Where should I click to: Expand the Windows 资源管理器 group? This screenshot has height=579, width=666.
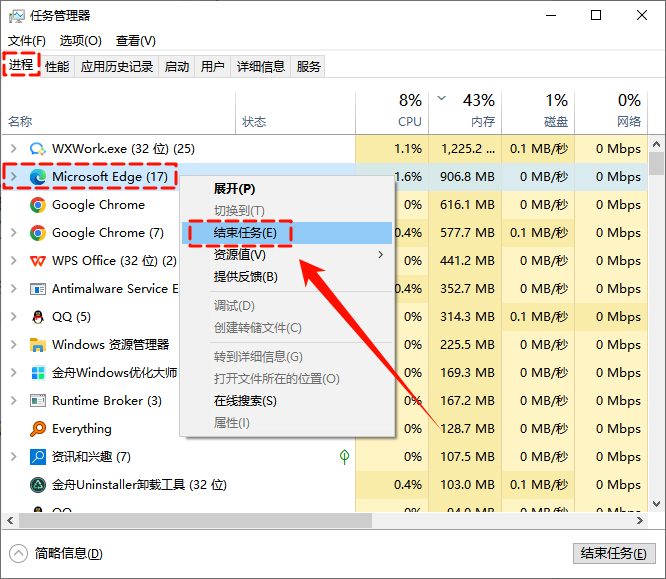pyautogui.click(x=14, y=345)
